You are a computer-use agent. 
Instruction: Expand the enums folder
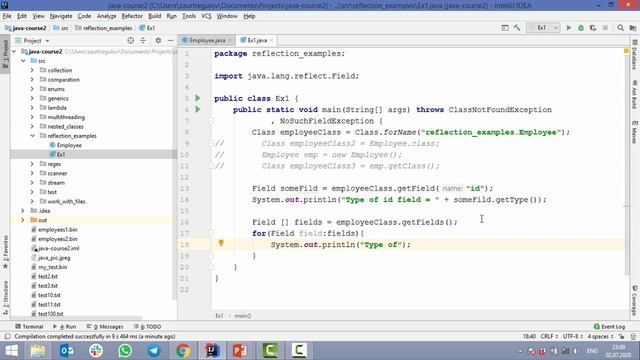coord(32,89)
